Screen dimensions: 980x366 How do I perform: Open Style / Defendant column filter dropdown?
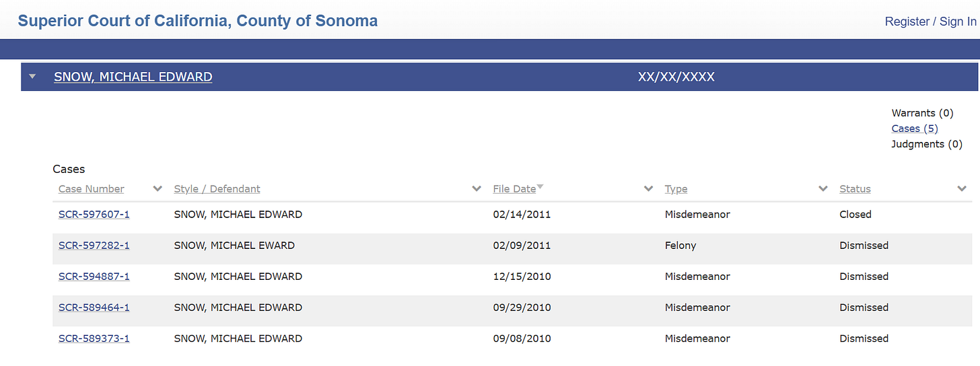click(x=477, y=189)
